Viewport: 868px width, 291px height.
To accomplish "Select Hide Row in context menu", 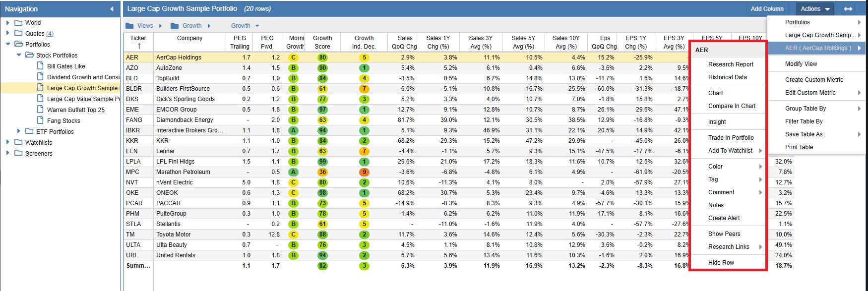I will click(721, 263).
